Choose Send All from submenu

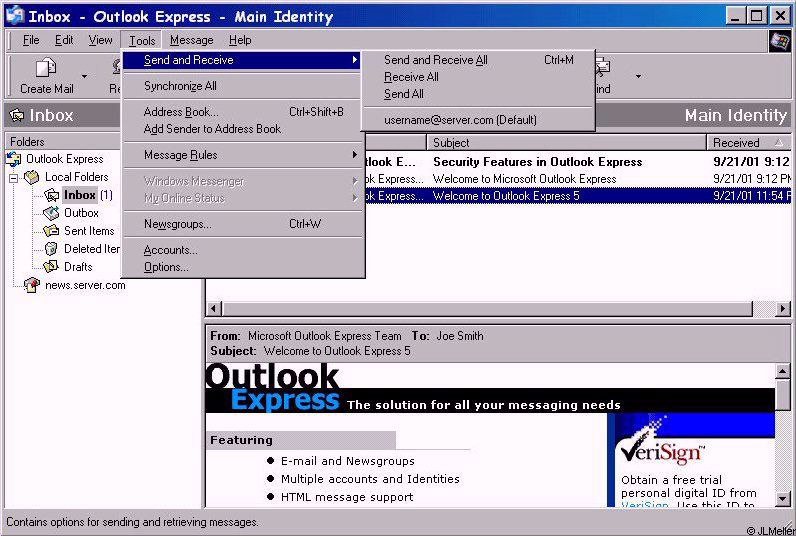tap(478, 94)
